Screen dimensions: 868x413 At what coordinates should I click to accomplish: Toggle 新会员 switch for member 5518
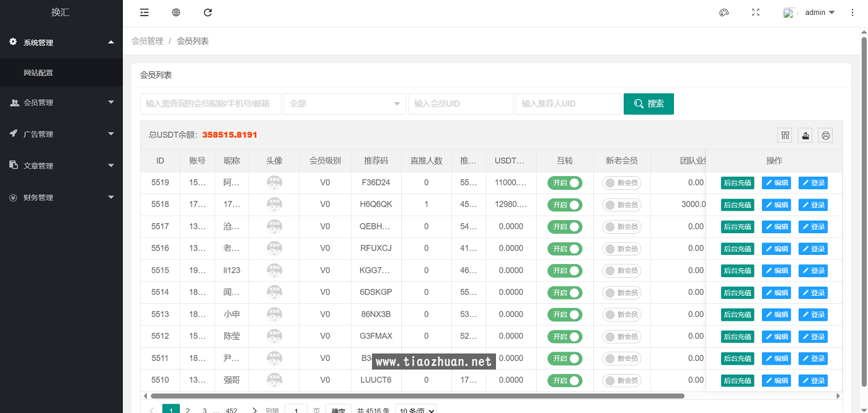[x=621, y=205]
